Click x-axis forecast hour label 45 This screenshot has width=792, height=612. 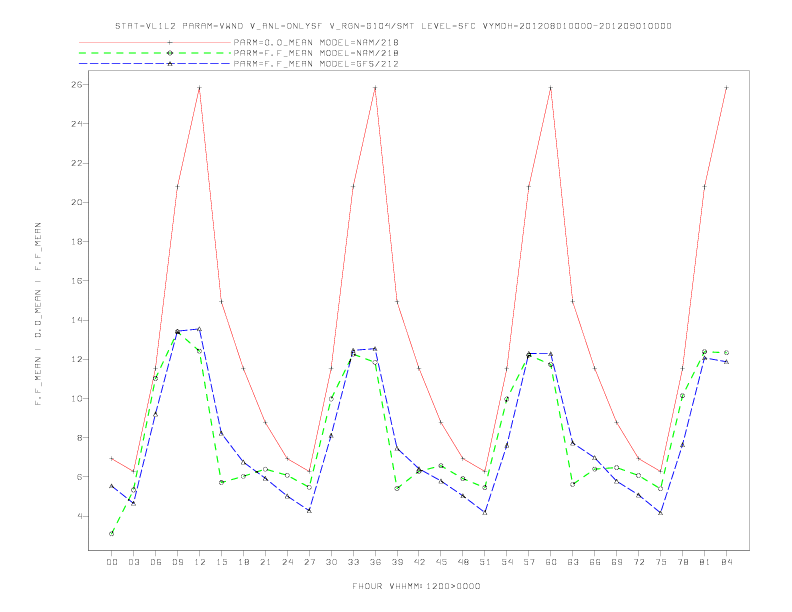[x=441, y=562]
